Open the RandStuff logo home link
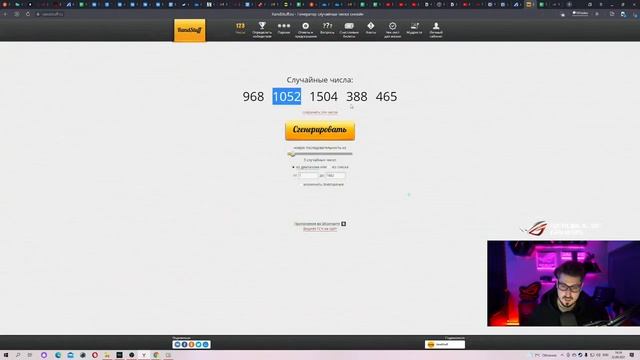The height and width of the screenshot is (360, 640). 190,30
